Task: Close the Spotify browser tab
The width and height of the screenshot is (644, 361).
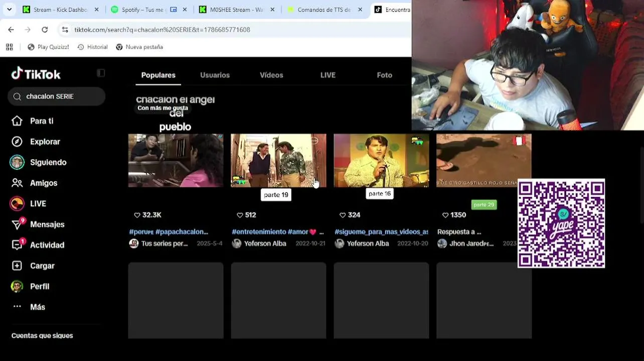Action: 185,10
